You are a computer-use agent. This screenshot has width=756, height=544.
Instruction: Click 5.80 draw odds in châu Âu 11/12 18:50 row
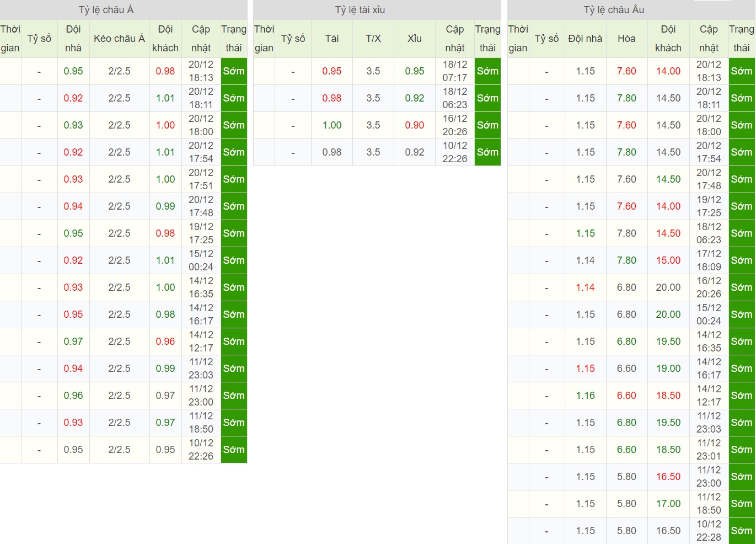pos(626,504)
